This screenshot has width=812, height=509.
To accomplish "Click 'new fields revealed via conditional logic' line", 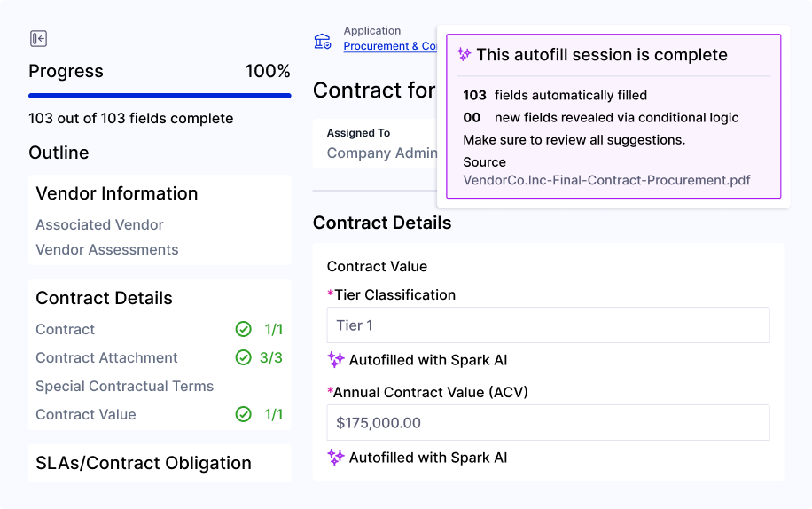I will tap(616, 118).
